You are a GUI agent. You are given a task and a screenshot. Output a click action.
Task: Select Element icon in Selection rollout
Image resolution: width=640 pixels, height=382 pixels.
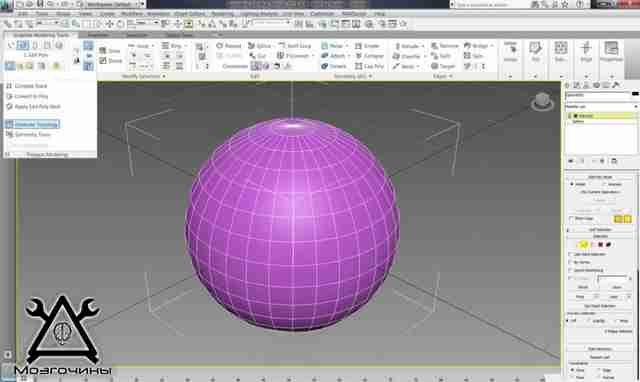[x=609, y=244]
